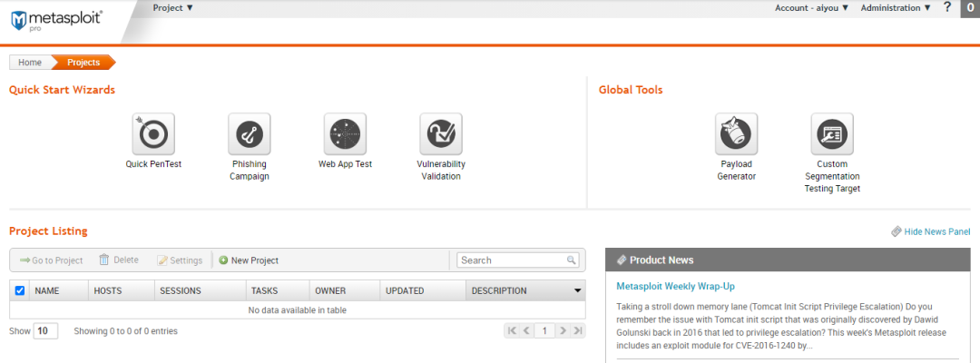The height and width of the screenshot is (363, 980).
Task: Toggle the select-all projects checkbox
Action: (x=19, y=290)
